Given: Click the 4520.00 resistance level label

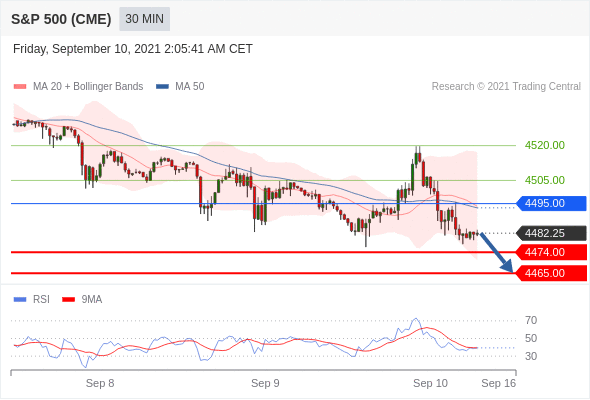Looking at the screenshot, I should click(x=545, y=145).
